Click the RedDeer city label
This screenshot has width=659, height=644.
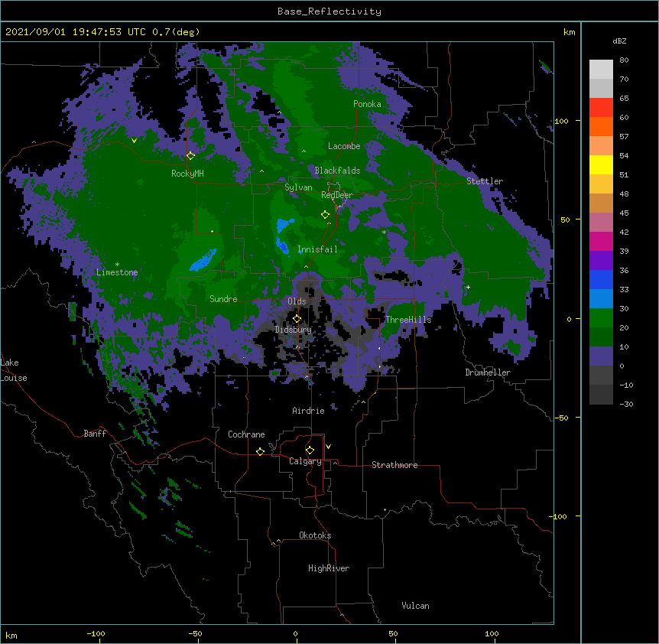click(336, 195)
